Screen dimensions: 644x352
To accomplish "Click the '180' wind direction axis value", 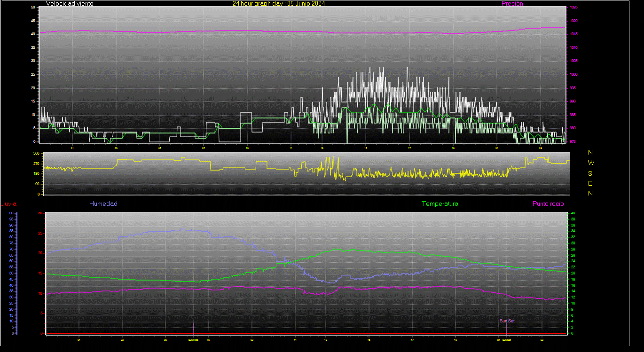I will coord(36,173).
